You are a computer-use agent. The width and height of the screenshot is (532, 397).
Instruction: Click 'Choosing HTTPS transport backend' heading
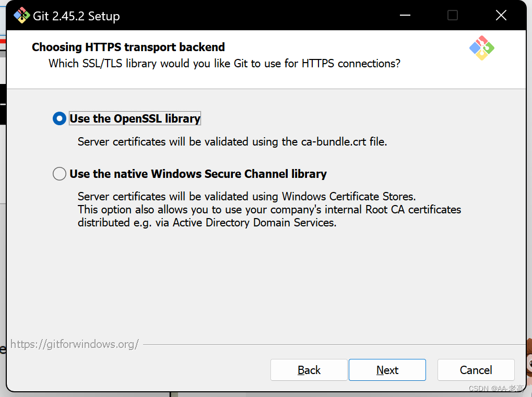click(x=128, y=47)
